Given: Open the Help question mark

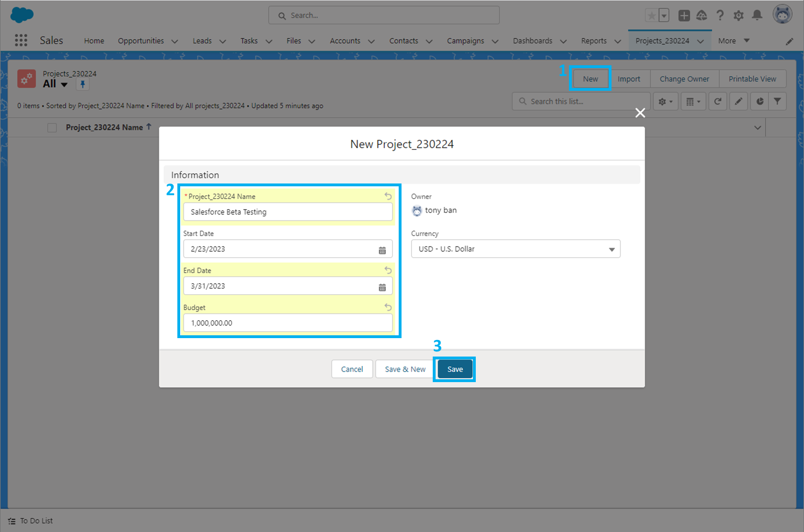Looking at the screenshot, I should click(x=720, y=16).
